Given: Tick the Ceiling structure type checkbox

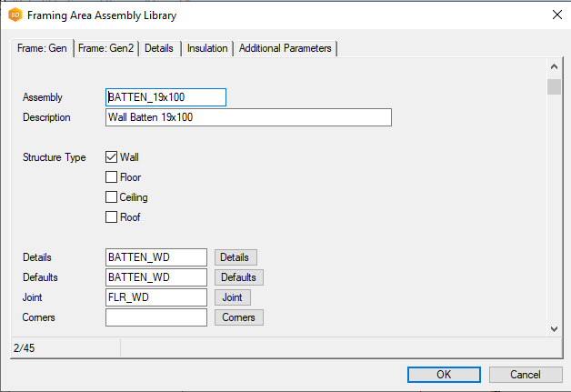Looking at the screenshot, I should pyautogui.click(x=112, y=197).
